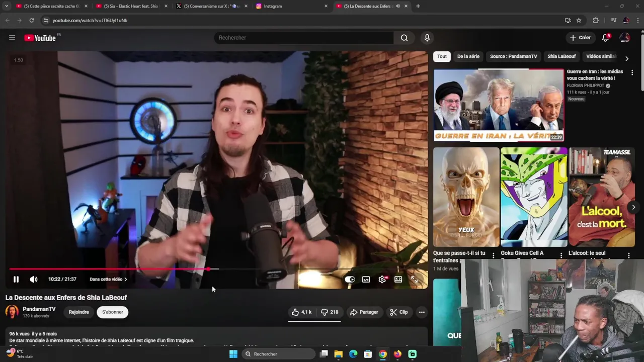644x362 pixels.
Task: Open player settings gear
Action: [382, 280]
